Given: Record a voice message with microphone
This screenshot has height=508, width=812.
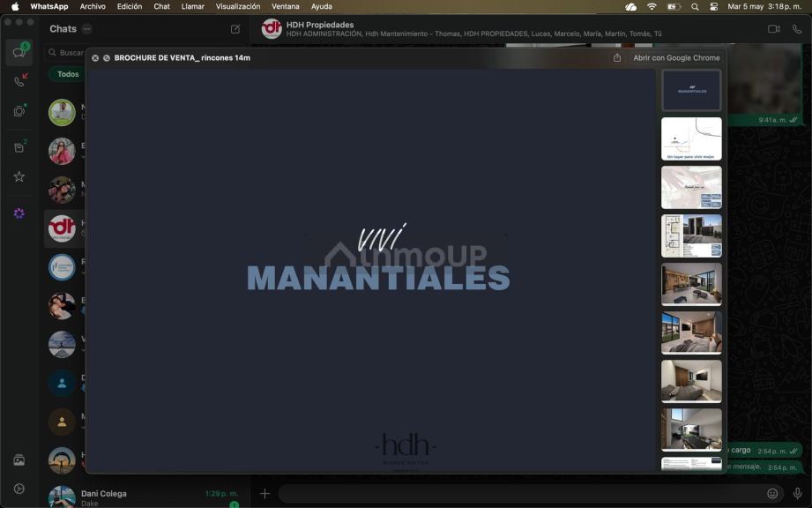Looking at the screenshot, I should point(798,494).
